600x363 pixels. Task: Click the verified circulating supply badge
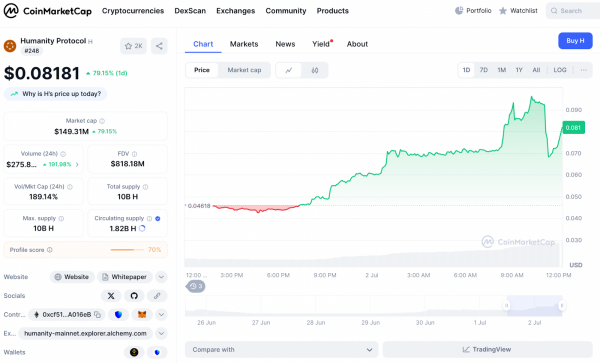point(158,218)
